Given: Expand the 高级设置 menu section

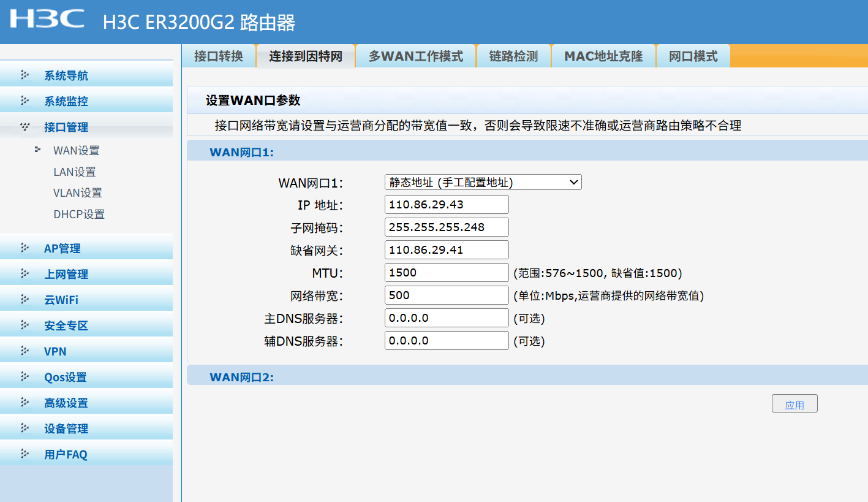Looking at the screenshot, I should click(66, 403).
